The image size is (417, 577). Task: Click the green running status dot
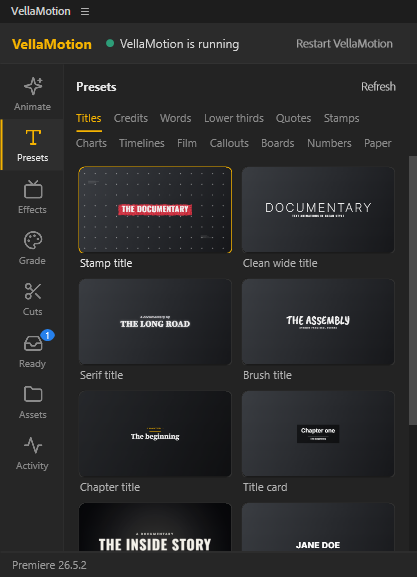pos(110,43)
